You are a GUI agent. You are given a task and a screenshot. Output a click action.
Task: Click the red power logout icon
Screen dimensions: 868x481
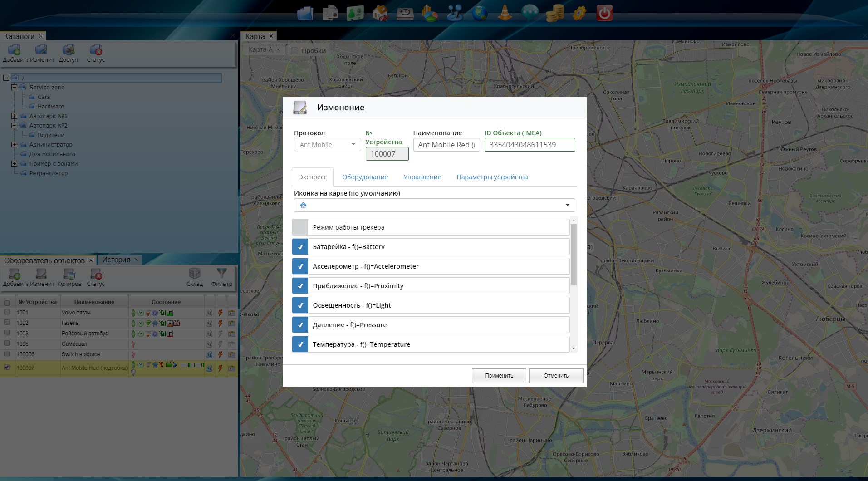coord(604,13)
